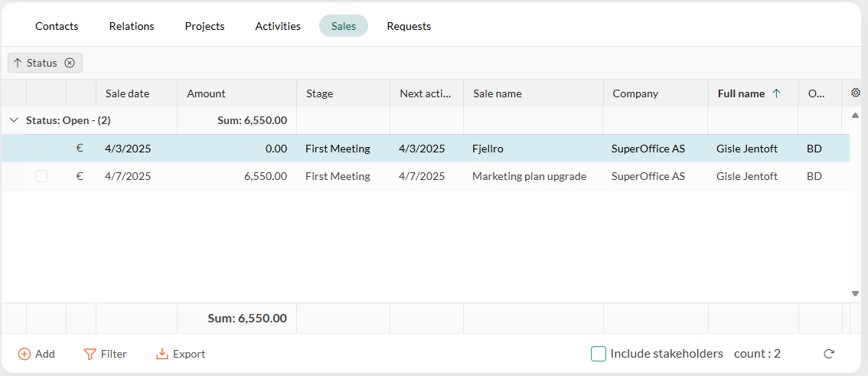Enable Include stakeholders checkbox
The height and width of the screenshot is (376, 868).
pos(599,354)
